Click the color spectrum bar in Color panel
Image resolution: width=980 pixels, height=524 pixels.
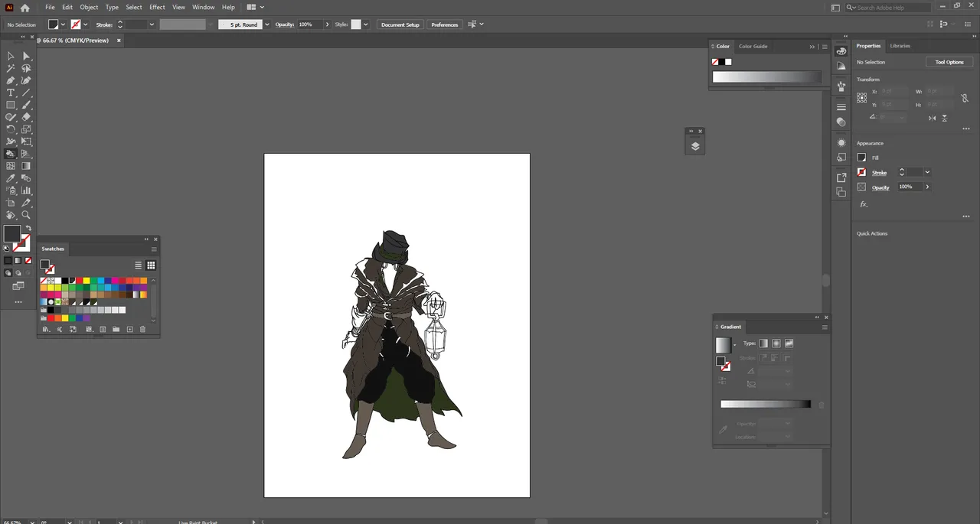pyautogui.click(x=766, y=76)
